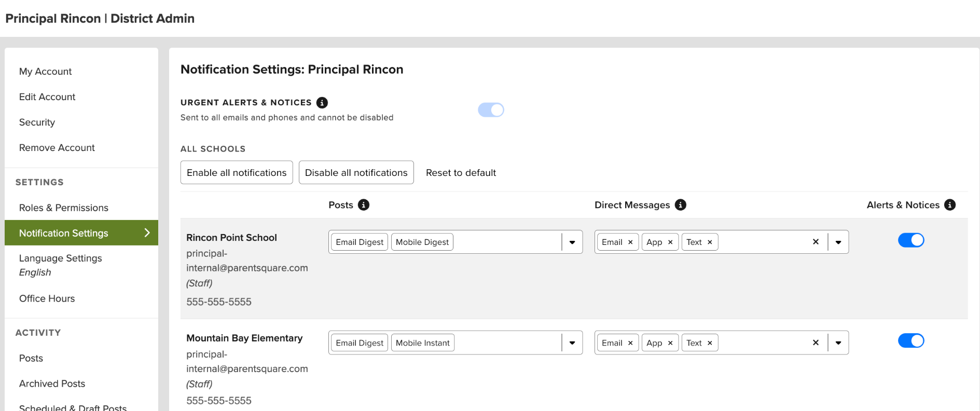The width and height of the screenshot is (980, 411).
Task: Open Rincon Point School posts dropdown
Action: (572, 242)
